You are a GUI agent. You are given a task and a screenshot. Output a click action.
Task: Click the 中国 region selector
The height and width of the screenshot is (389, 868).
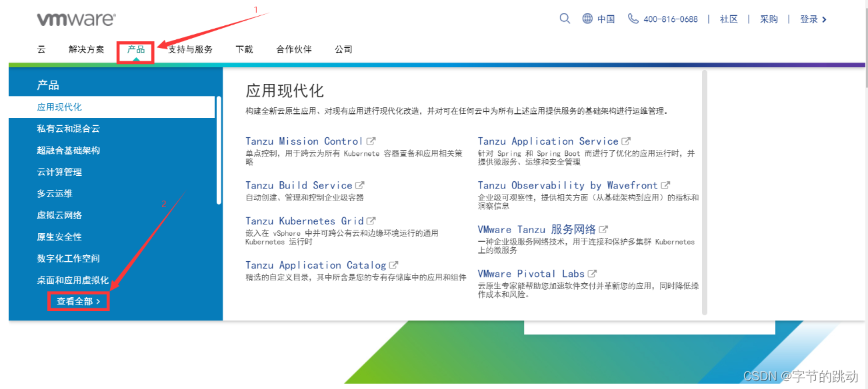(606, 19)
